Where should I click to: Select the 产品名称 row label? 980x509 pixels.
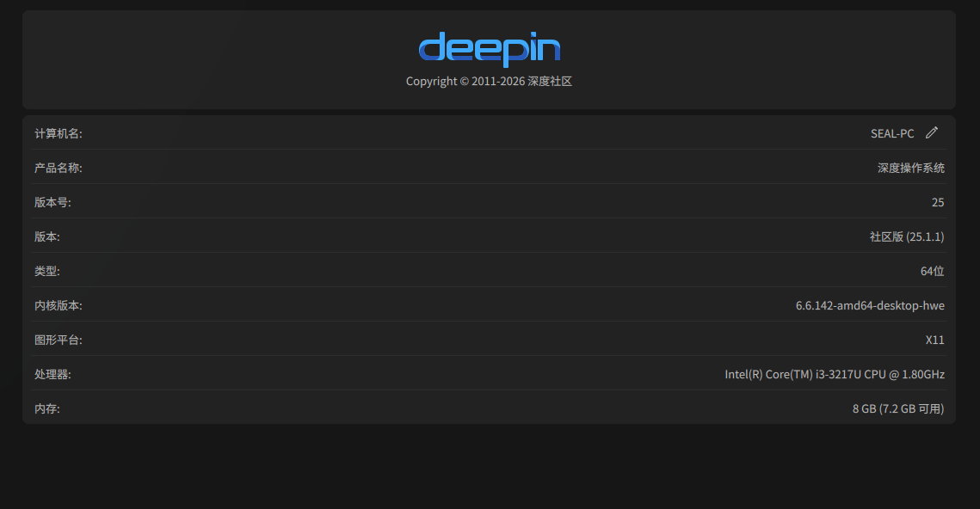pos(59,168)
